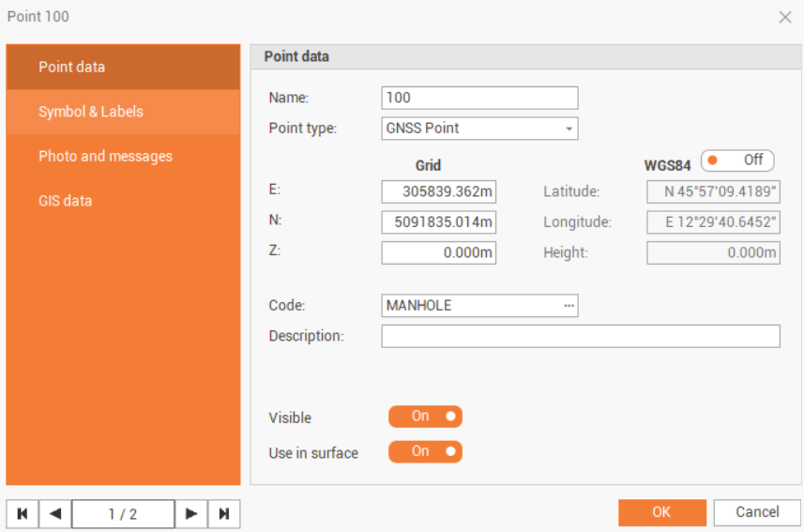Close the Point 100 dialog
Image resolution: width=804 pixels, height=532 pixels.
point(785,17)
